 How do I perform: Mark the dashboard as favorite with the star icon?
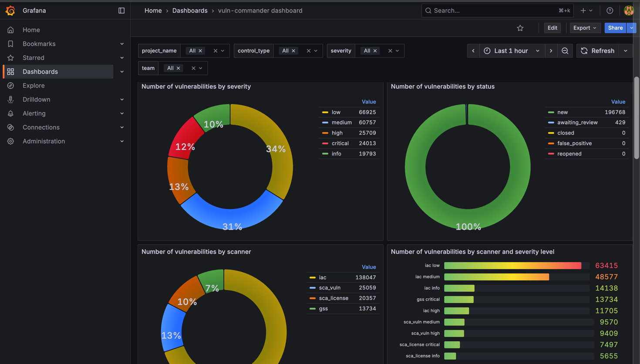(x=520, y=28)
